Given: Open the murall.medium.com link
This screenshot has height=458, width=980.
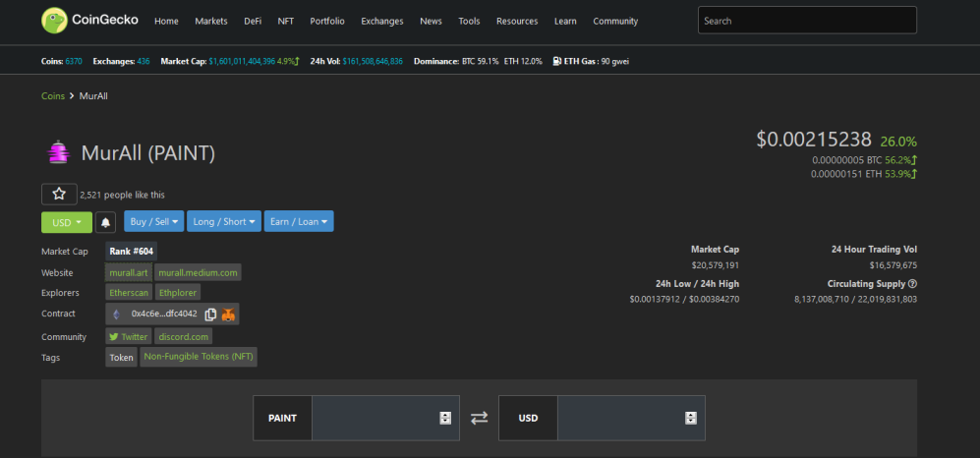Looking at the screenshot, I should (198, 272).
